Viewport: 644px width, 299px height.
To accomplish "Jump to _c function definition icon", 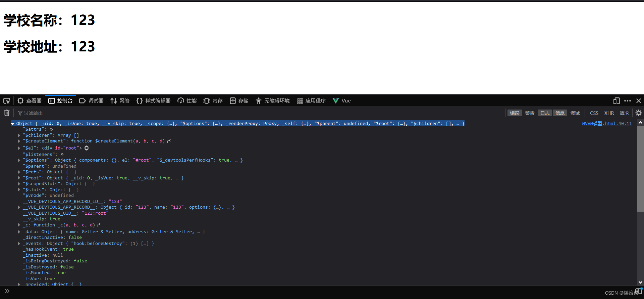I will coord(99,225).
